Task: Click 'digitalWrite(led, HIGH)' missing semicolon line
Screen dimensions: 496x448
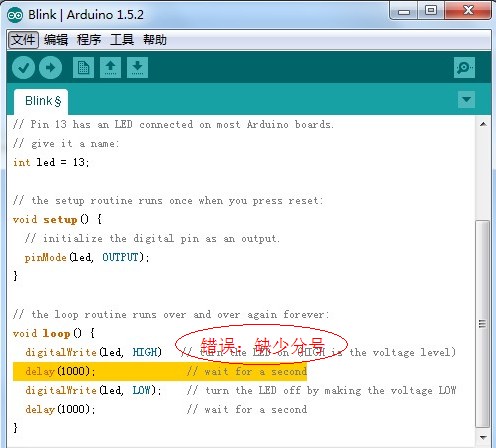Action: click(93, 352)
